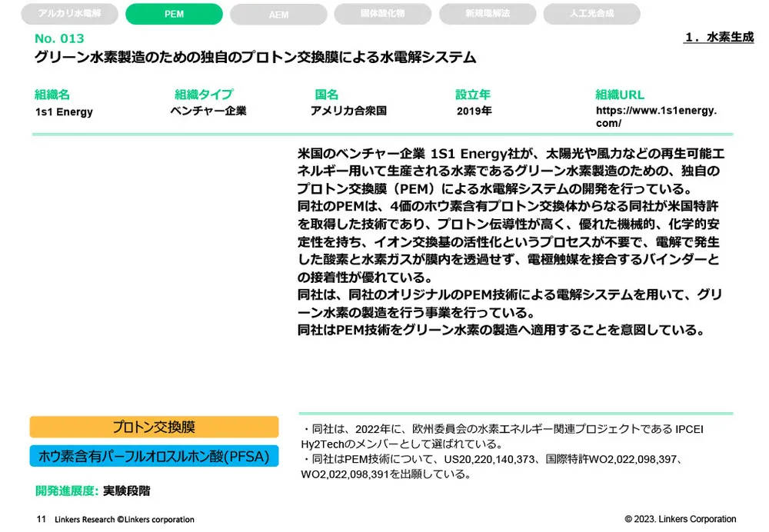769x532 pixels.
Task: Click the 国名 field label
Action: (327, 94)
